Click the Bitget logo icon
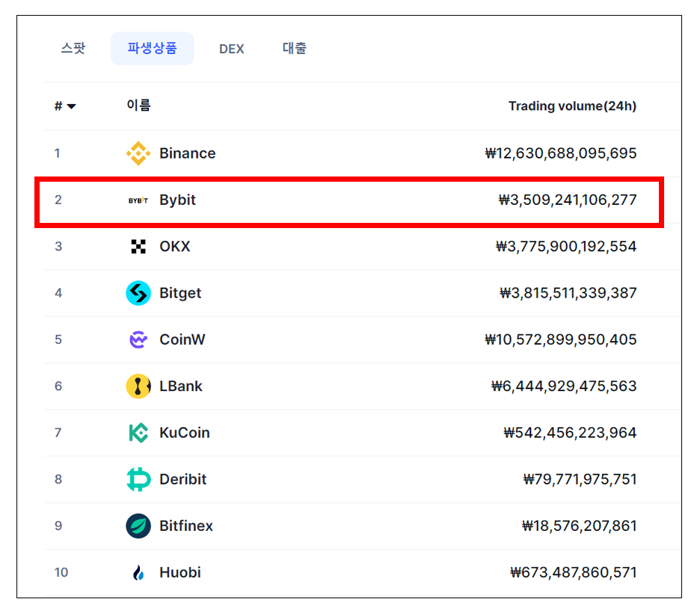700x611 pixels. [138, 292]
